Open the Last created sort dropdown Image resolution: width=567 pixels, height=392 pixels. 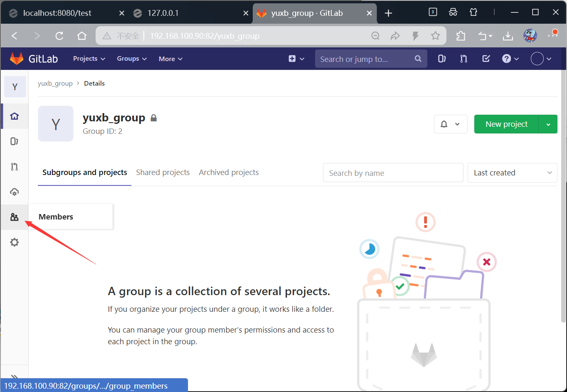pos(513,173)
